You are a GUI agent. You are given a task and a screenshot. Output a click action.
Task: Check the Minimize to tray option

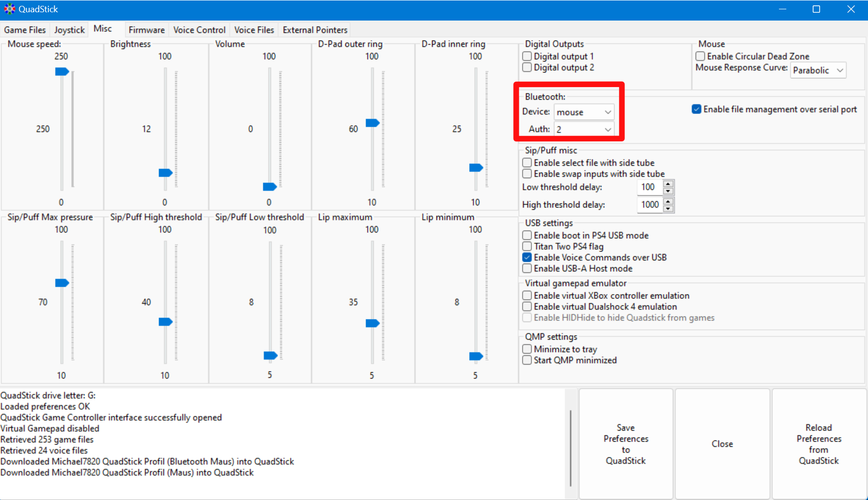point(527,349)
